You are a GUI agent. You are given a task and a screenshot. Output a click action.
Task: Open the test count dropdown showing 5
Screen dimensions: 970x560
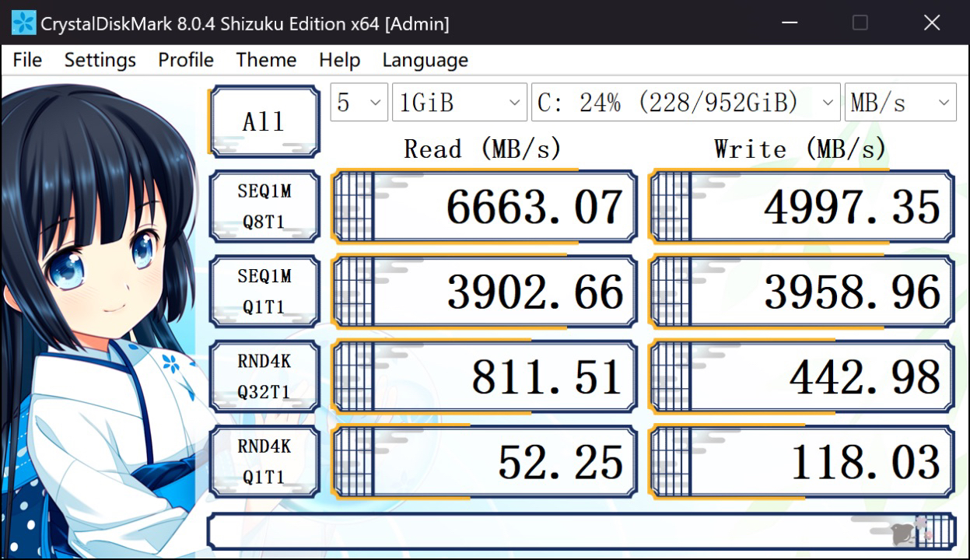pyautogui.click(x=359, y=103)
